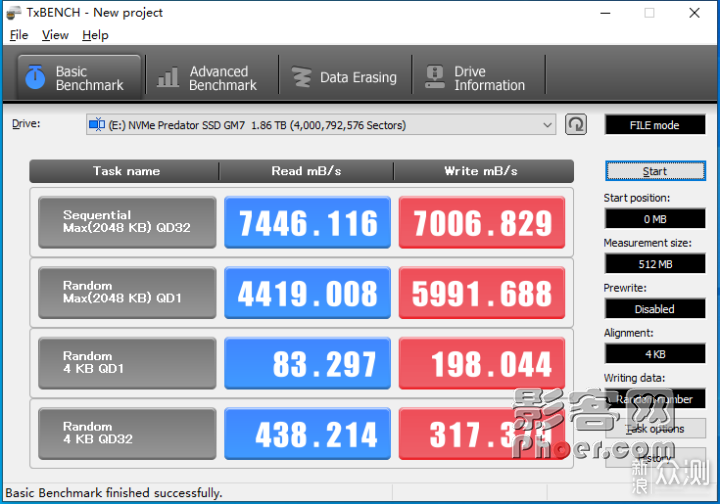The width and height of the screenshot is (720, 504).
Task: Open the File menu
Action: 19,35
